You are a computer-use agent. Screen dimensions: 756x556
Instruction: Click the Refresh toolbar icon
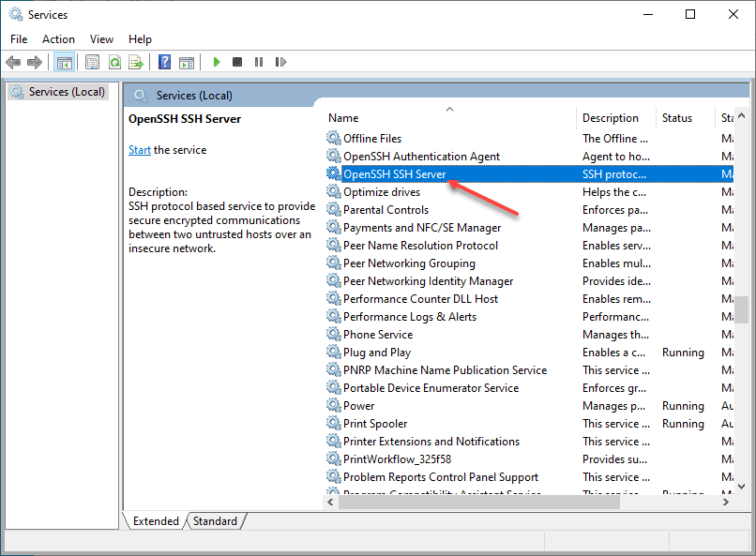(114, 62)
